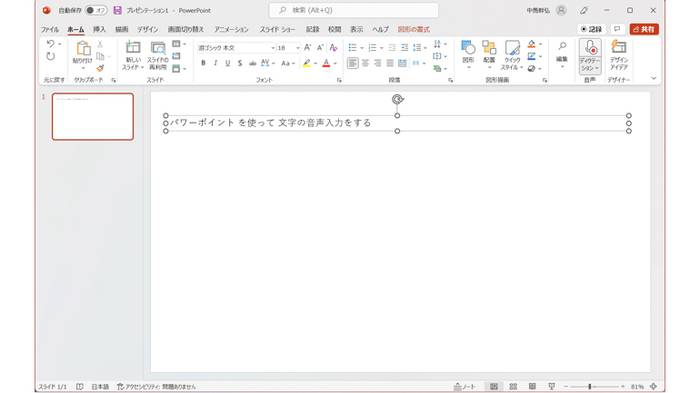Apply the yellow text highlight color
Screen dimensions: 700x393
pos(307,63)
